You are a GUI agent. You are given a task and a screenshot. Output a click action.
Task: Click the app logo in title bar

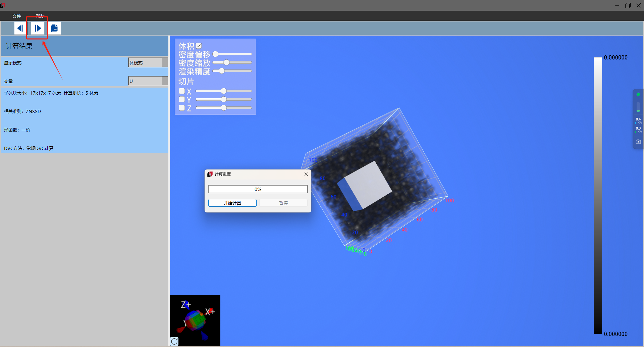(3, 5)
